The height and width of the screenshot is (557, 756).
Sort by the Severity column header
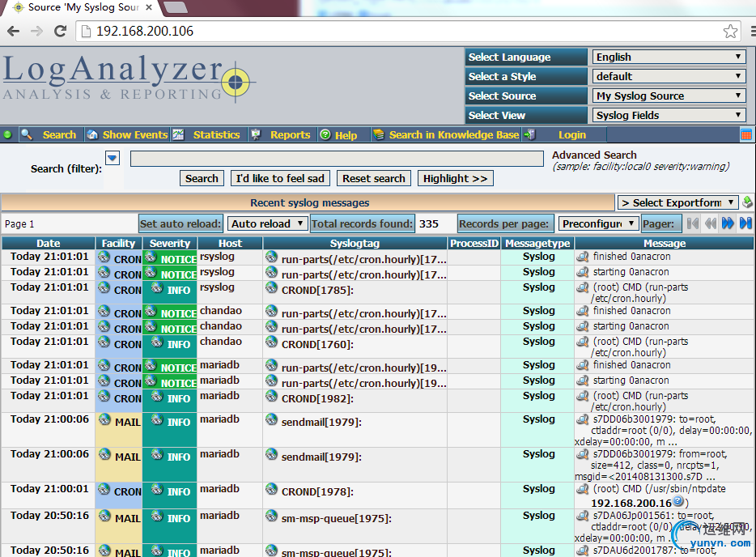(x=170, y=243)
